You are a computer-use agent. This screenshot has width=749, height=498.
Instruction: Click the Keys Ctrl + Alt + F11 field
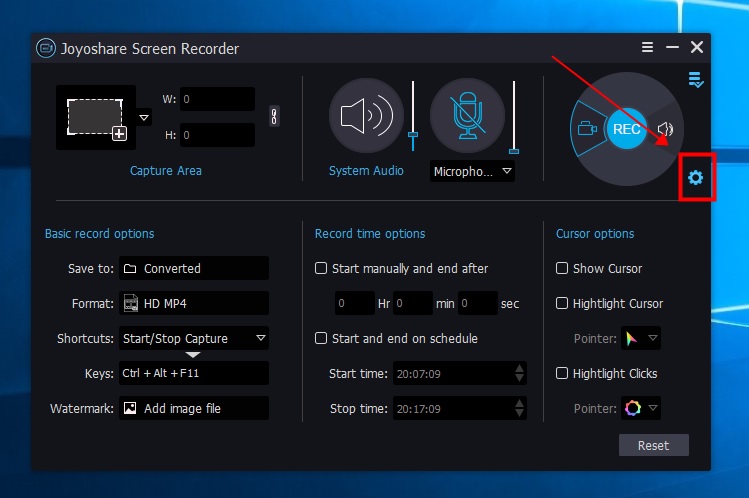[194, 373]
